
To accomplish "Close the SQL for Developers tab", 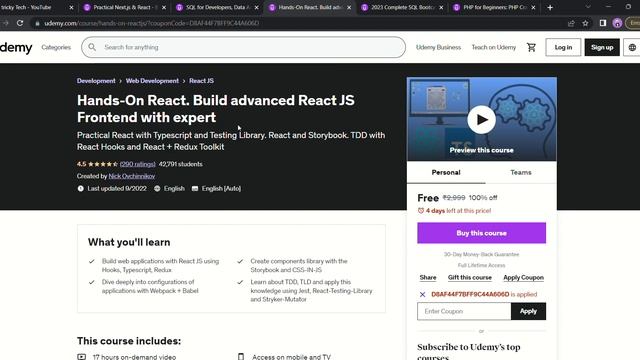I will [256, 7].
